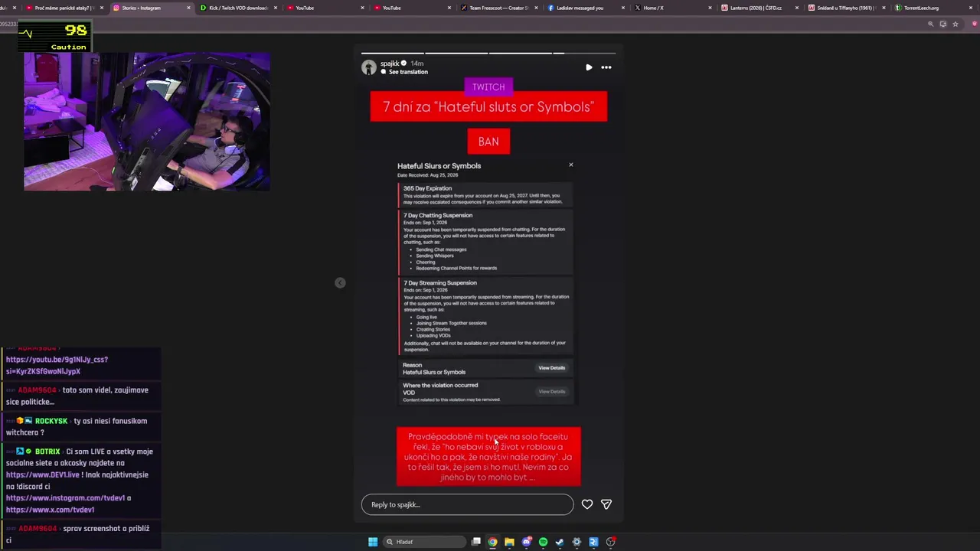The height and width of the screenshot is (551, 980).
Task: Open the story's three-dot options menu
Action: coord(606,67)
